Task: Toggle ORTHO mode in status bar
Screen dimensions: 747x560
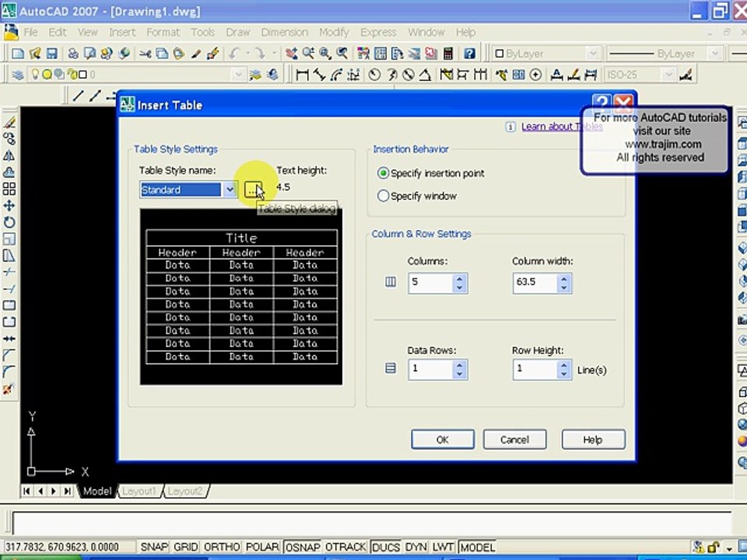Action: point(222,547)
